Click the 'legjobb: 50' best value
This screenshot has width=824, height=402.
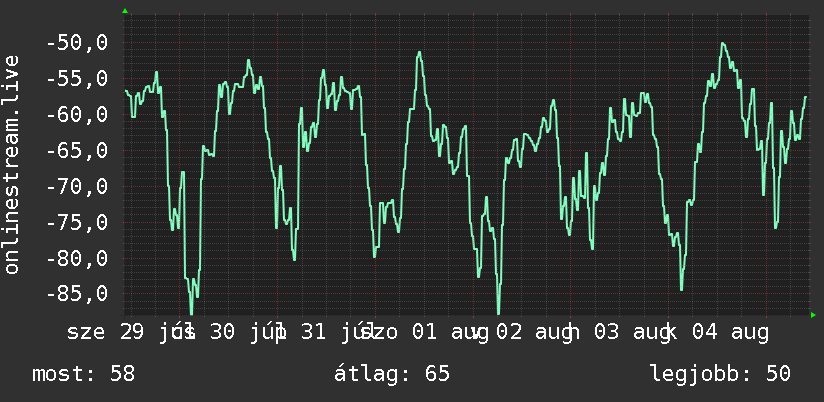(720, 374)
